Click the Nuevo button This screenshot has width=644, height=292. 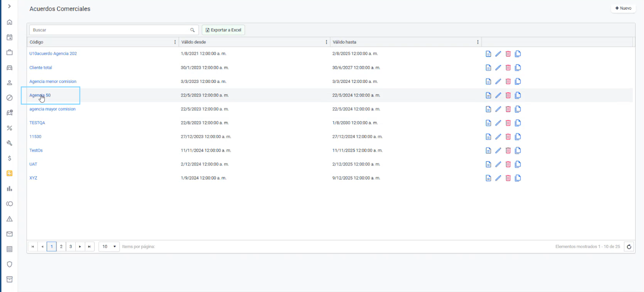pos(623,8)
